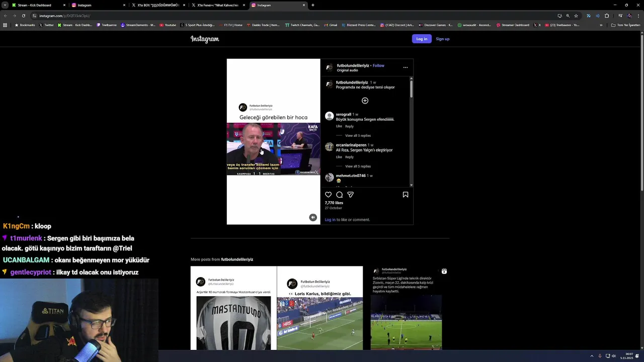Image resolution: width=644 pixels, height=362 pixels.
Task: Open the browser profile avatar
Action: pos(629,16)
